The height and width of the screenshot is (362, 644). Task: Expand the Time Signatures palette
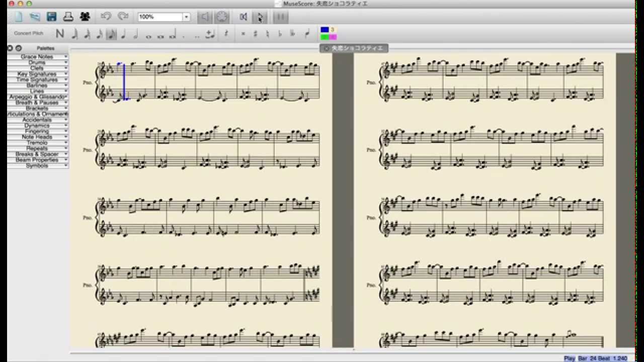point(38,79)
